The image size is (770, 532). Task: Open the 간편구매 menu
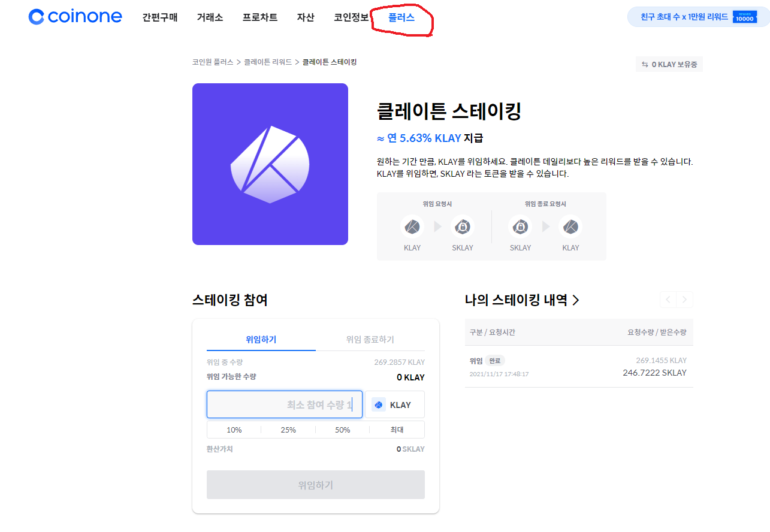click(160, 17)
